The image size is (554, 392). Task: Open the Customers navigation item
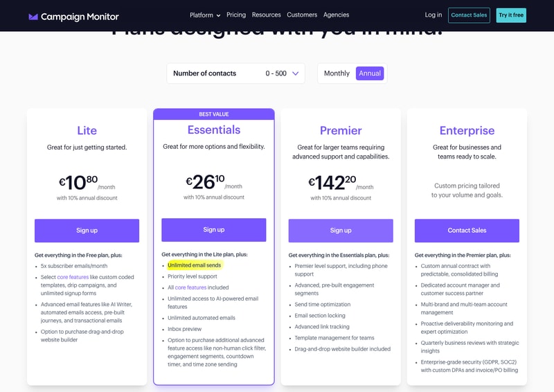click(302, 15)
